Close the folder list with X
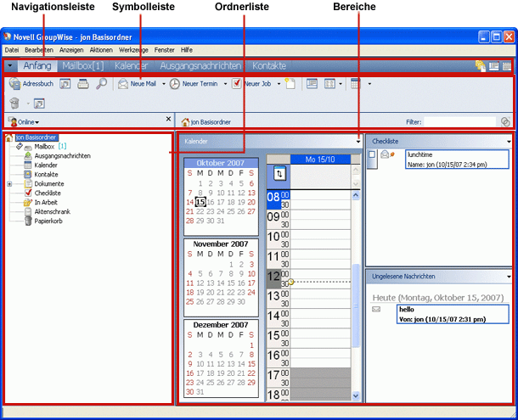Viewport: 518px width, 420px height. tap(168, 119)
